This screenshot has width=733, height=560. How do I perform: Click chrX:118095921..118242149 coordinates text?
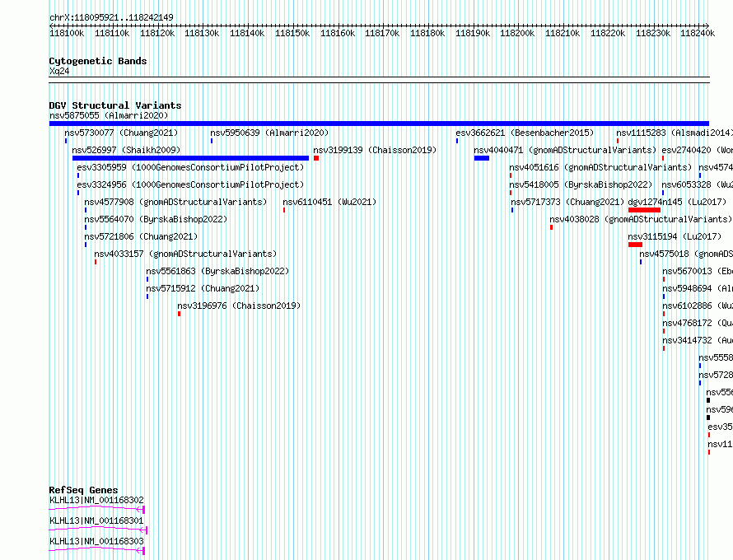pyautogui.click(x=111, y=17)
